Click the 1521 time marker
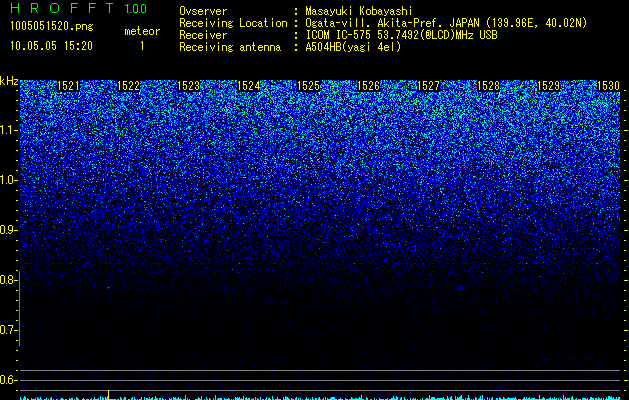629x400 pixels. coord(68,85)
